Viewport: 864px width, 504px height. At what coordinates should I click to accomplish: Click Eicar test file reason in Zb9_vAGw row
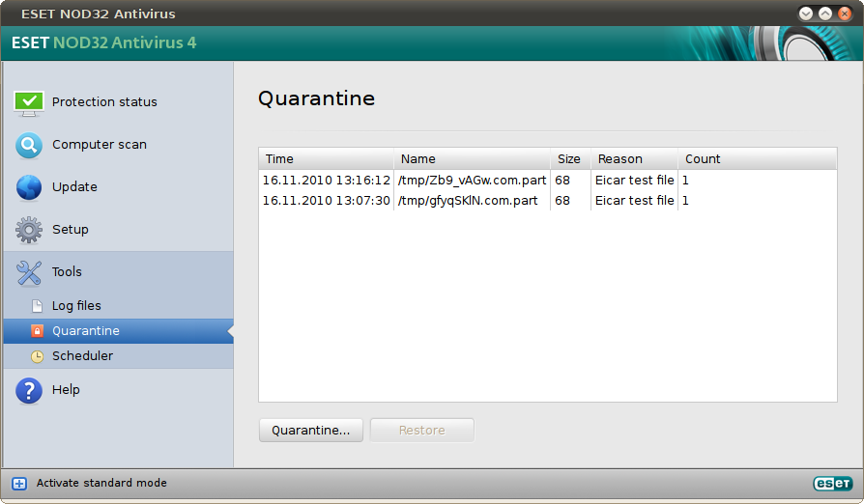[634, 181]
